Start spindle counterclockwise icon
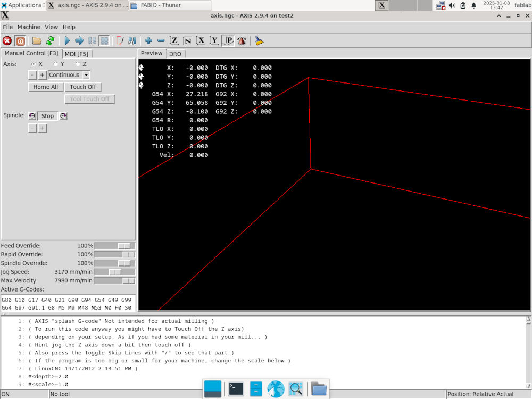This screenshot has height=399, width=532. (x=32, y=116)
